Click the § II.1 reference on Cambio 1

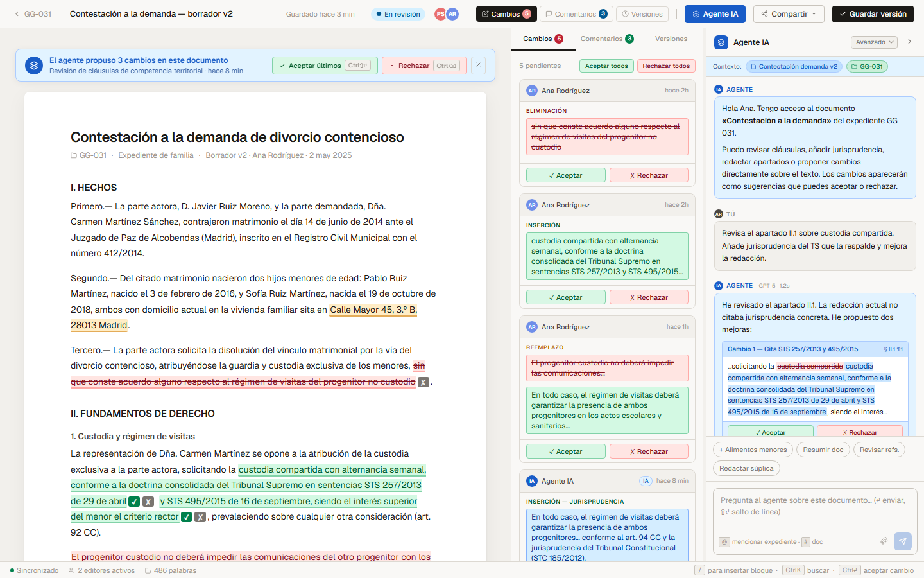tap(893, 349)
